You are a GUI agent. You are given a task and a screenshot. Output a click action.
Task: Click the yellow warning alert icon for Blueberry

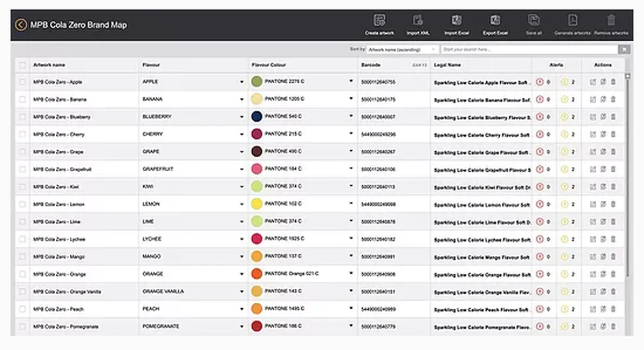(x=565, y=117)
